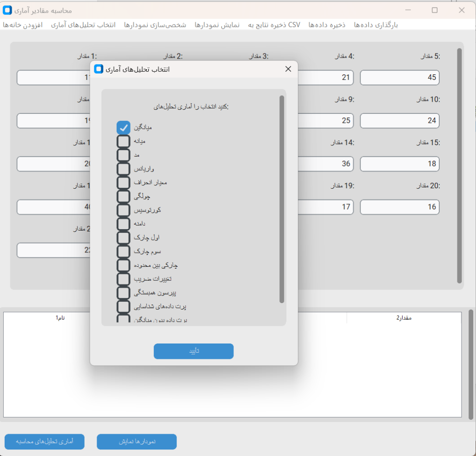Click the مقدار 5 input field containing 45
The image size is (476, 456).
pyautogui.click(x=400, y=78)
